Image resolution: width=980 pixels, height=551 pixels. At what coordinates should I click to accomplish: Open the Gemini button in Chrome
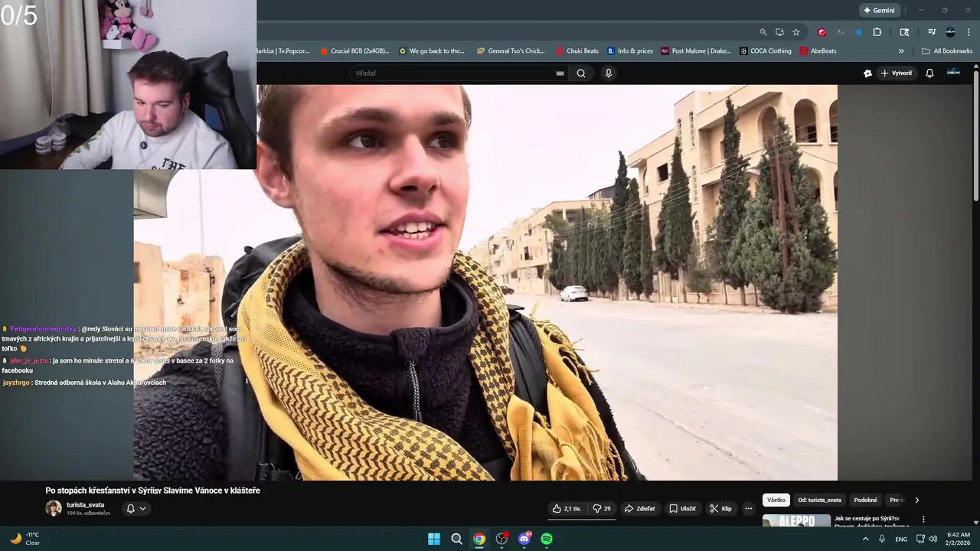879,10
